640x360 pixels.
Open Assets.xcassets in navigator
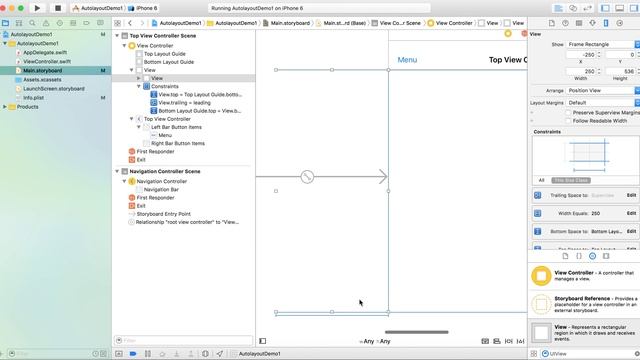tap(42, 80)
